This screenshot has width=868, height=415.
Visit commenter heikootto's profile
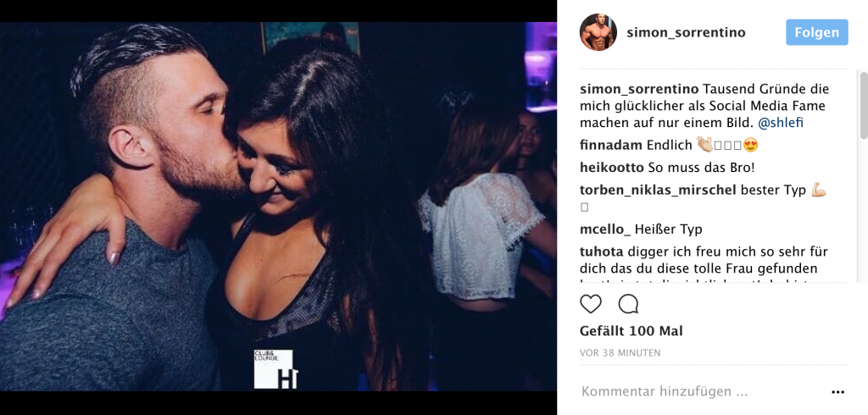[612, 168]
